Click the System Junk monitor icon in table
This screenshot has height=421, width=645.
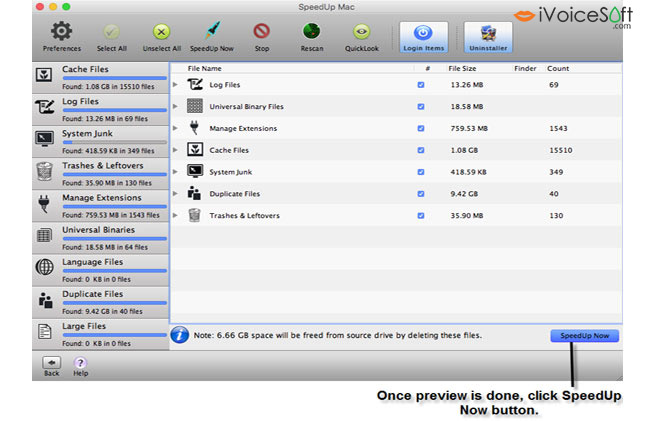(x=195, y=171)
